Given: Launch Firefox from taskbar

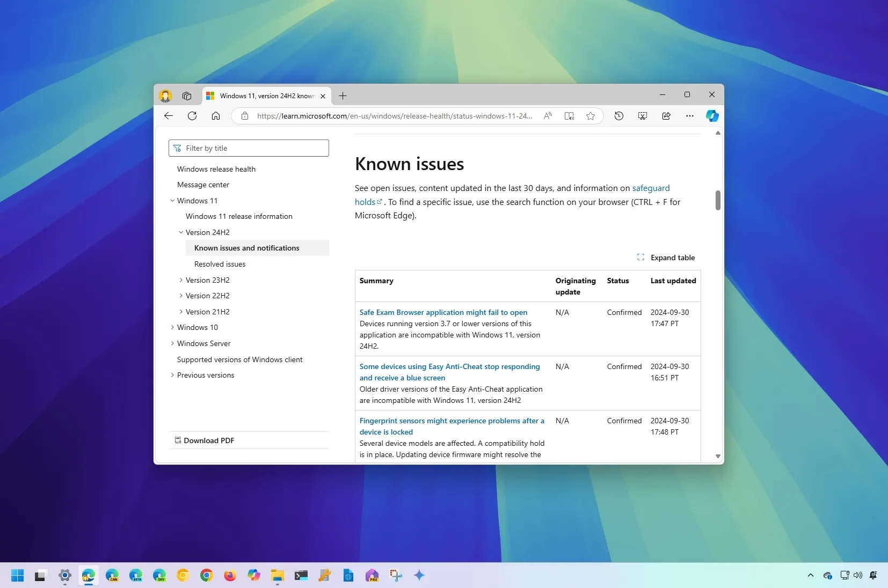Looking at the screenshot, I should 230,576.
